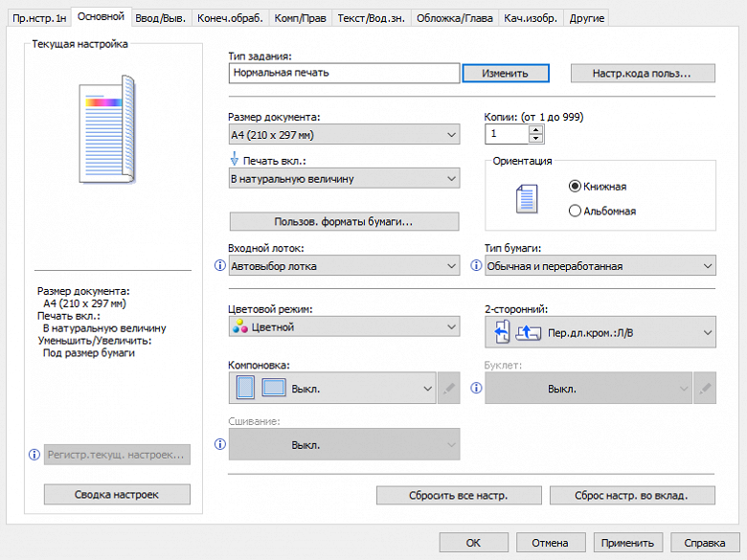This screenshot has height=560, width=747.
Task: Click info icon beside Входной лоток dropdown
Action: (x=219, y=266)
